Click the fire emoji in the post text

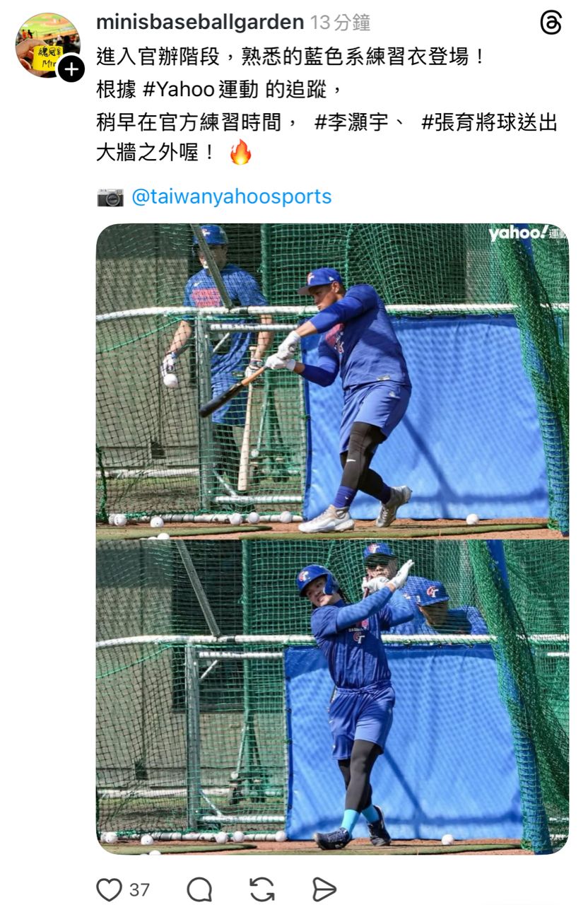[241, 152]
